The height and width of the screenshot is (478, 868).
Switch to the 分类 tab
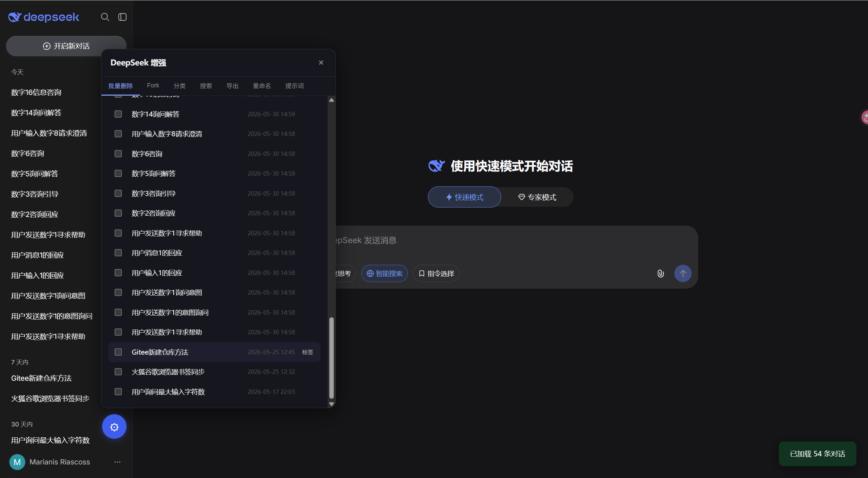(x=179, y=86)
